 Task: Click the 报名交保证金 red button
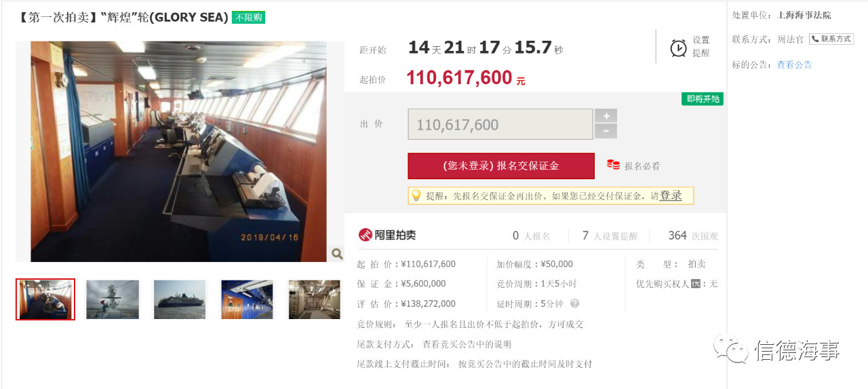501,166
